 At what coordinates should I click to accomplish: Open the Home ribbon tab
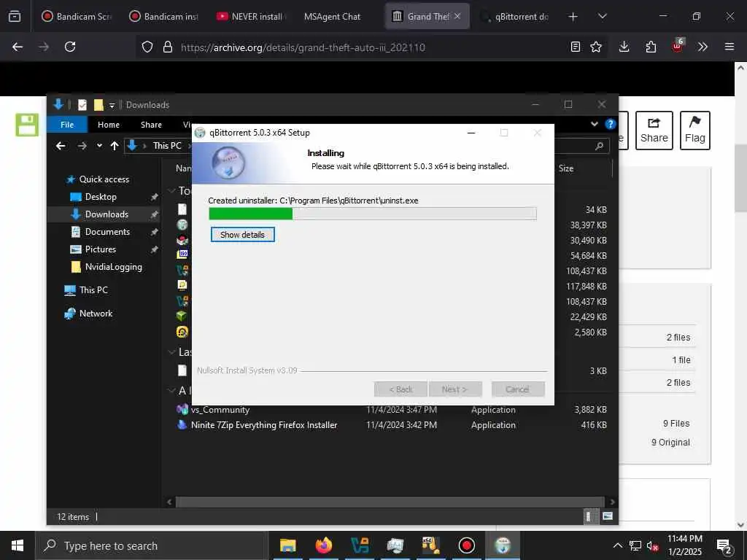109,125
